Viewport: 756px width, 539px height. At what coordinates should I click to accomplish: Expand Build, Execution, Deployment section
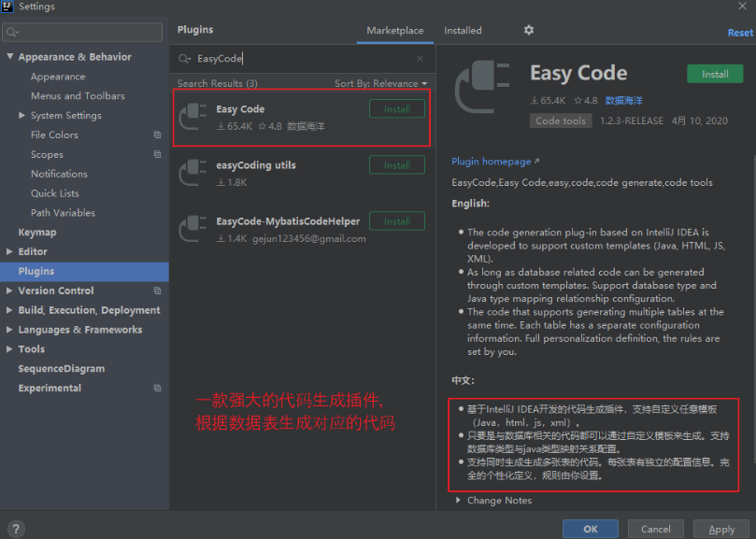tap(9, 310)
